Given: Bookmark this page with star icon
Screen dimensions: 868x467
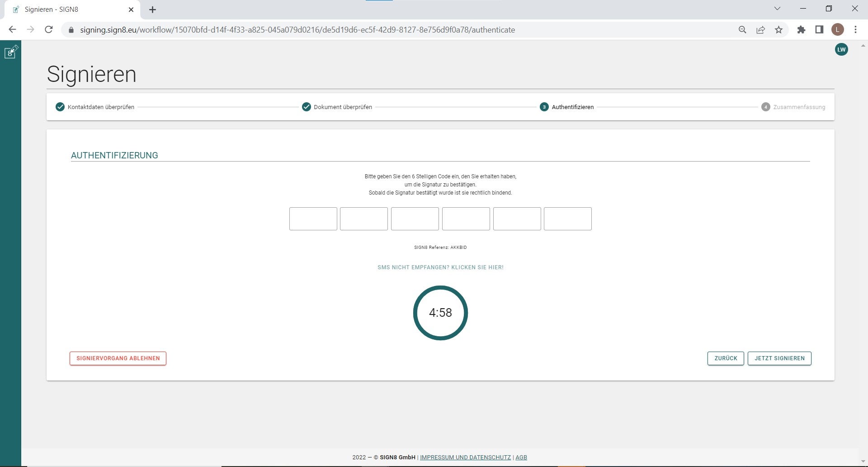Looking at the screenshot, I should click(x=778, y=30).
